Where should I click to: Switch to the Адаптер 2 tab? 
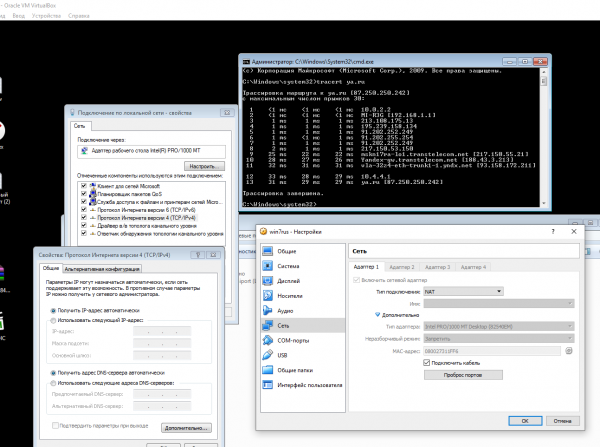(401, 267)
